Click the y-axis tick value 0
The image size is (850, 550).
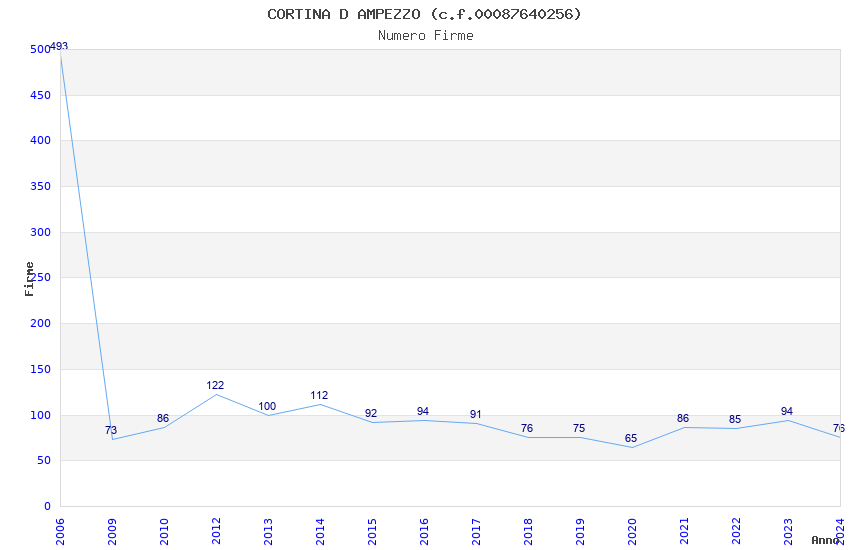coord(48,507)
